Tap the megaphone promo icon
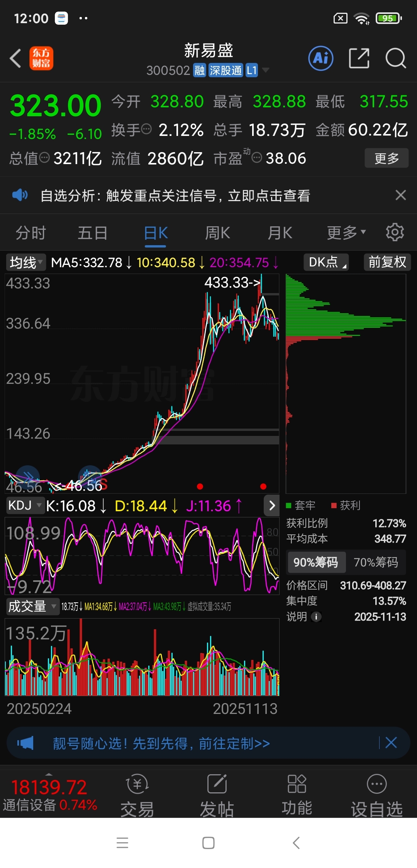 [25, 743]
